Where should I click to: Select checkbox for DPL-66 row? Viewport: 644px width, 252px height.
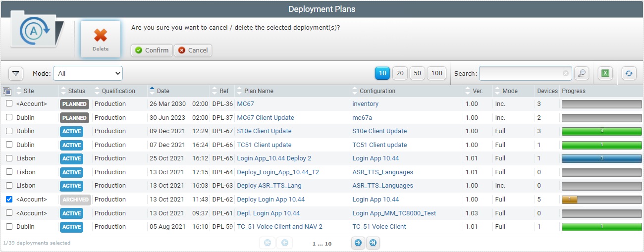[9, 145]
